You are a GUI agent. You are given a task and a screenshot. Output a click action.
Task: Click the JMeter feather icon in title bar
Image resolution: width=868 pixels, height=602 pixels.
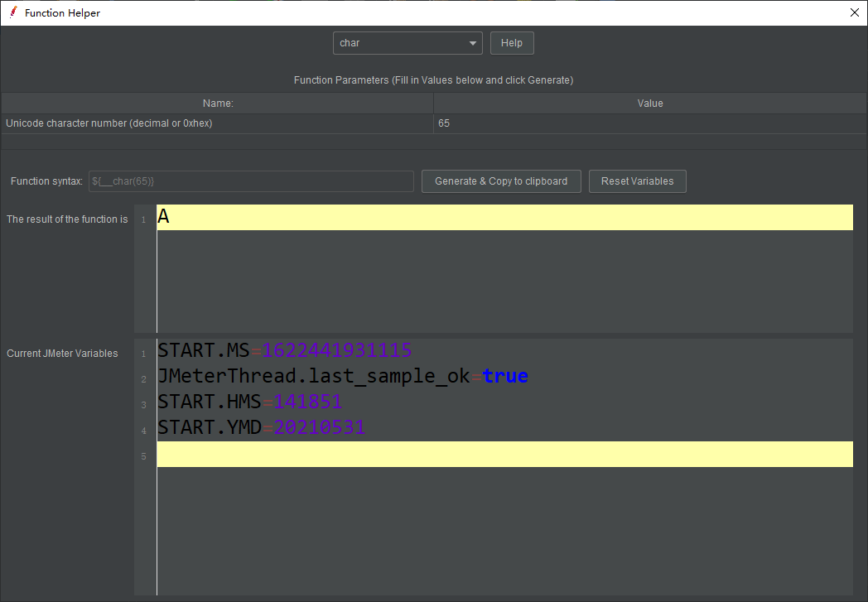pos(13,12)
